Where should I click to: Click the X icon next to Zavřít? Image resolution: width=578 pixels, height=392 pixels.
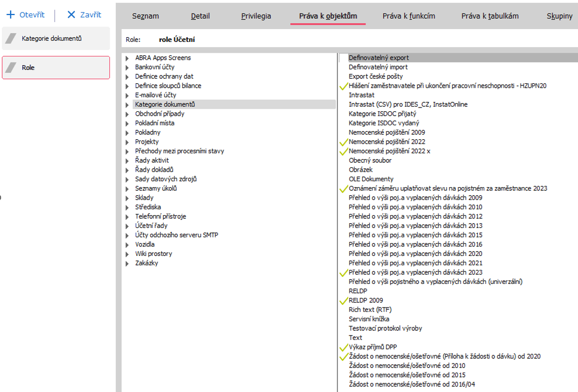72,15
